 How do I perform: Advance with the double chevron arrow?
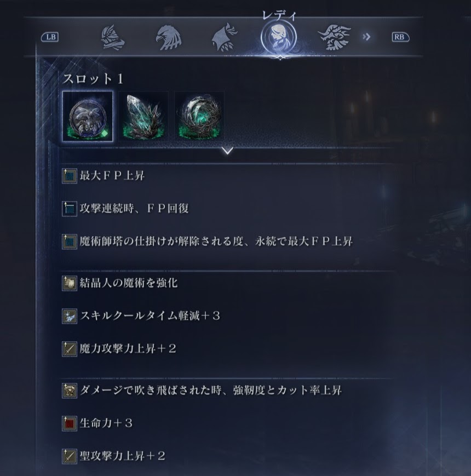click(x=366, y=37)
